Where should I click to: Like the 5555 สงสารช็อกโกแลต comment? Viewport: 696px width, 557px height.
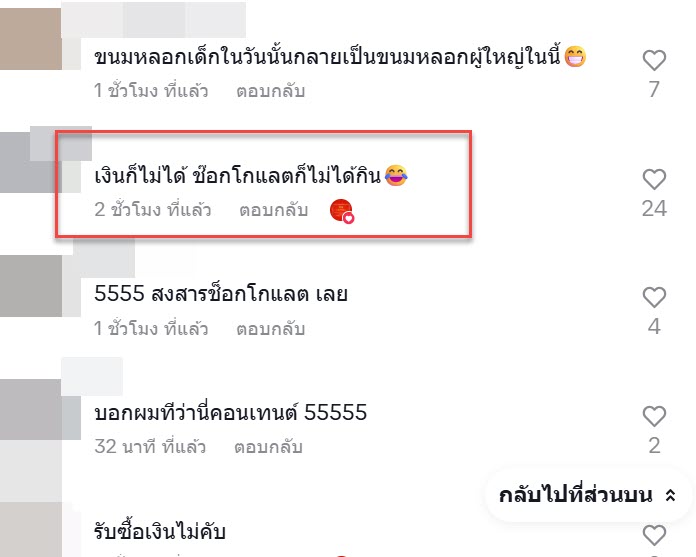(654, 297)
